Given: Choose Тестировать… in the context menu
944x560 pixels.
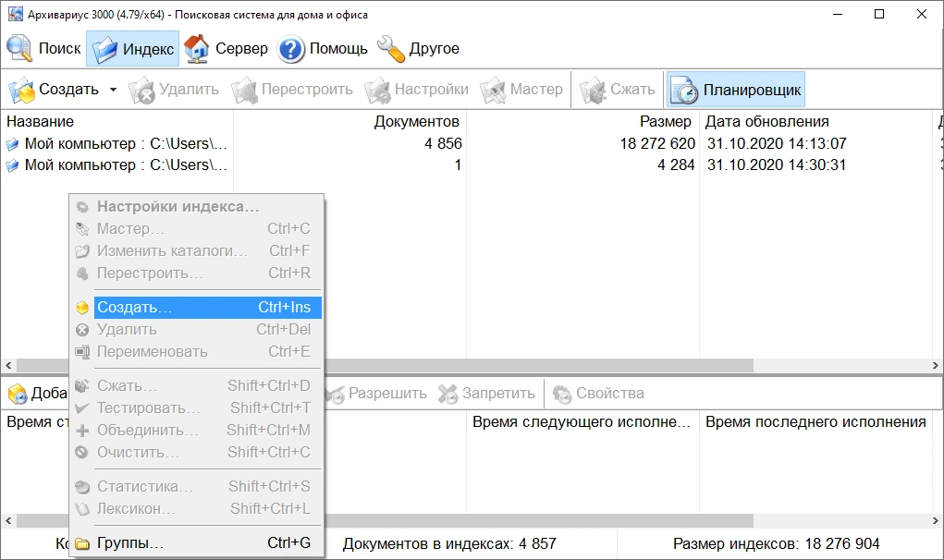Looking at the screenshot, I should click(x=196, y=408).
